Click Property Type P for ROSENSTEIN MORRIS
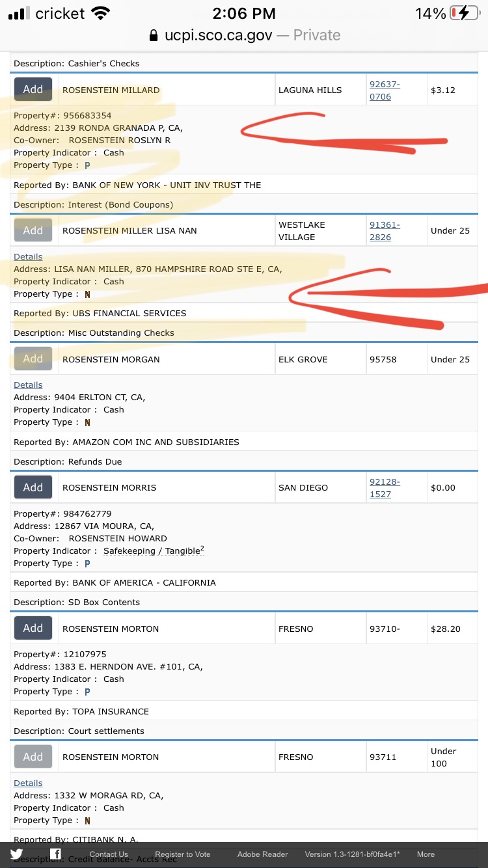Image resolution: width=488 pixels, height=868 pixels. (x=87, y=563)
